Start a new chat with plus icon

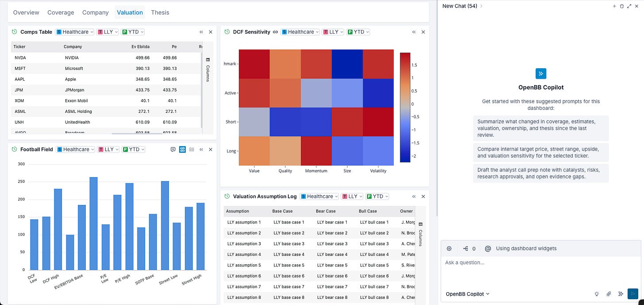[x=614, y=6]
